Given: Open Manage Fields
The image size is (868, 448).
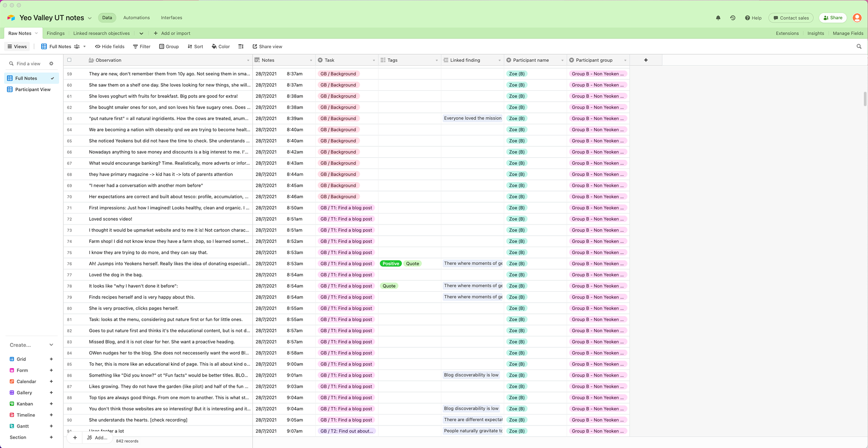Looking at the screenshot, I should point(848,33).
